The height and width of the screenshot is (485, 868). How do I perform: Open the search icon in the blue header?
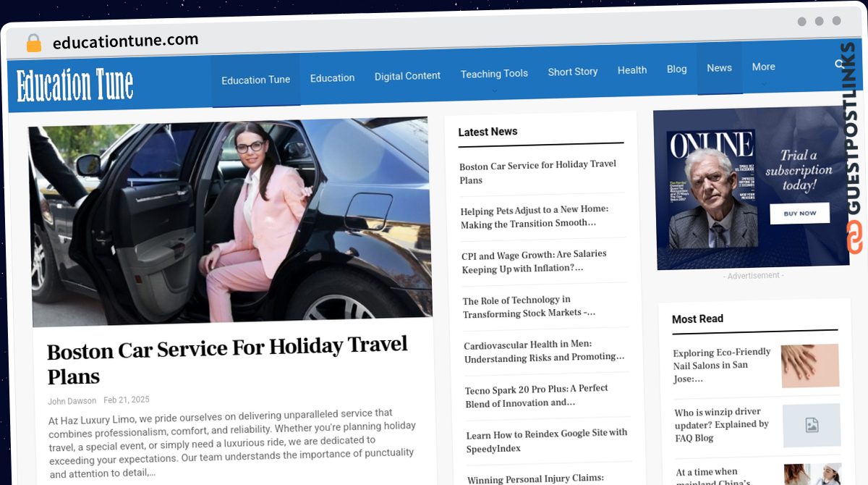click(841, 64)
